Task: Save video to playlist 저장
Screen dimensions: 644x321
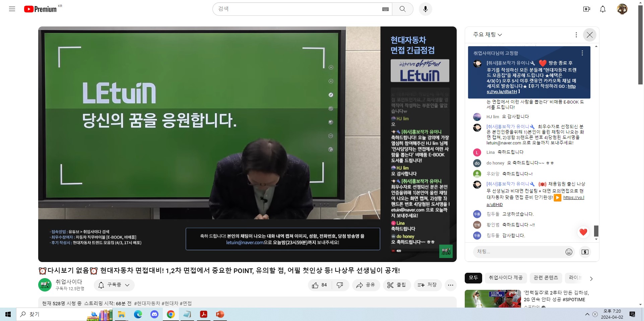Action: click(x=428, y=285)
